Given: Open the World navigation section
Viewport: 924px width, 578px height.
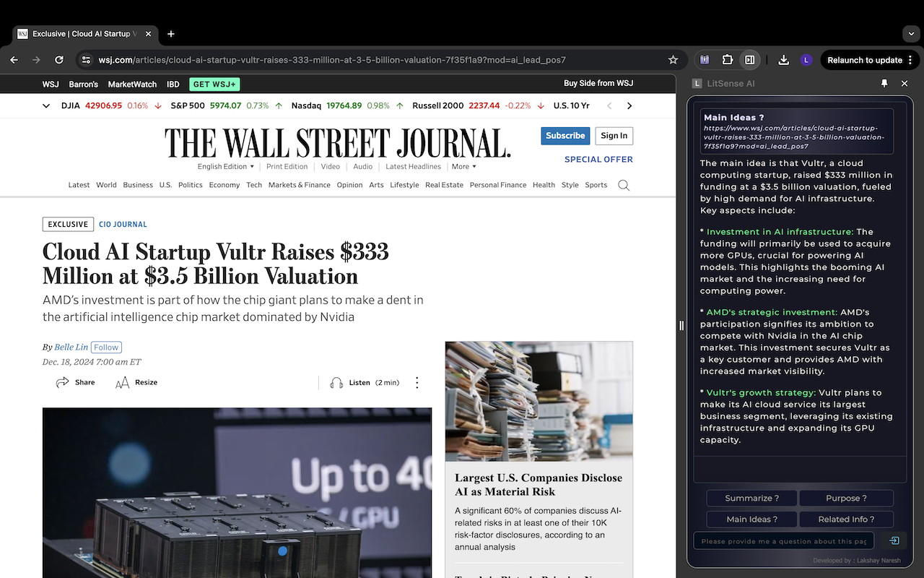Looking at the screenshot, I should tap(106, 185).
